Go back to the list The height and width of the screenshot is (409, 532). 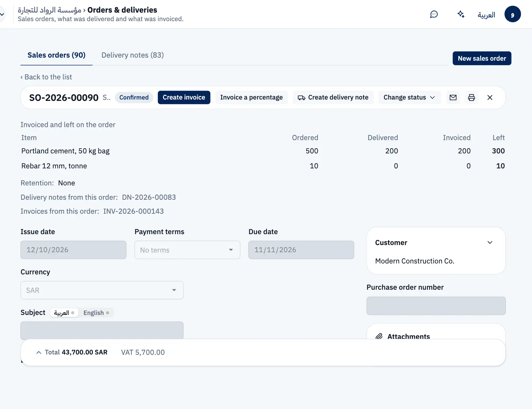tap(46, 77)
